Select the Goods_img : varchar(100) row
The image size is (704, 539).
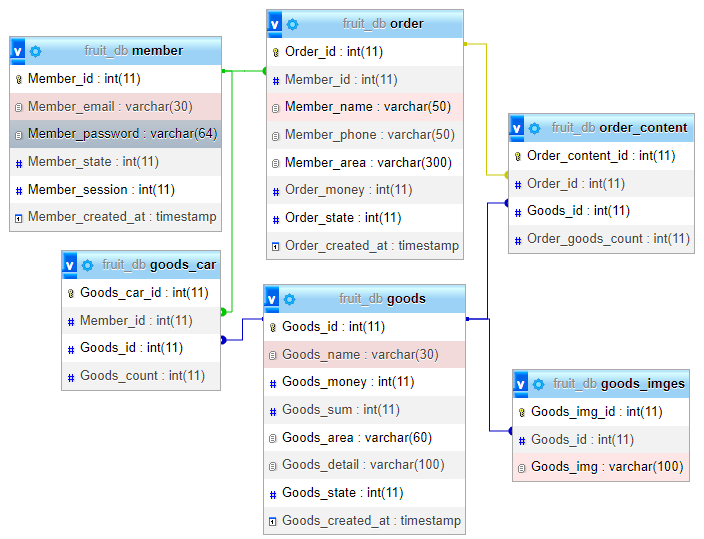click(601, 467)
